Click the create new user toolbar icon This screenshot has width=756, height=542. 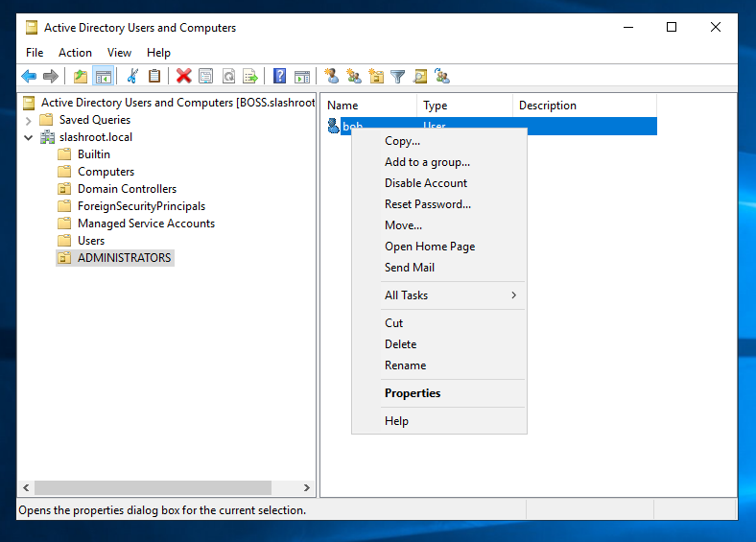pos(332,77)
